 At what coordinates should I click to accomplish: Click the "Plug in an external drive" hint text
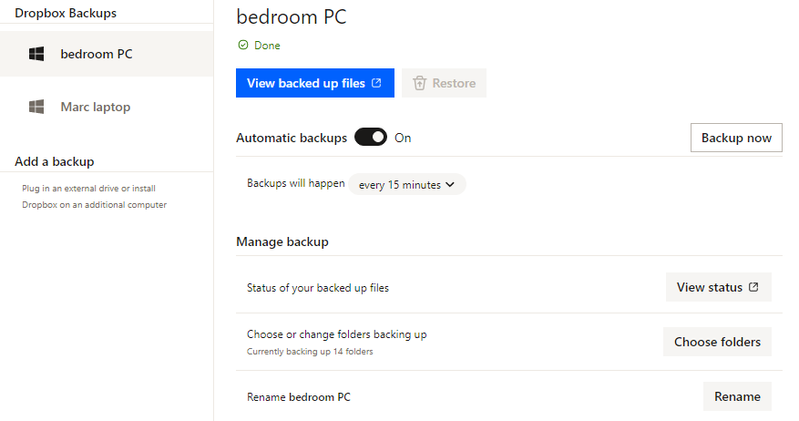[x=89, y=188]
